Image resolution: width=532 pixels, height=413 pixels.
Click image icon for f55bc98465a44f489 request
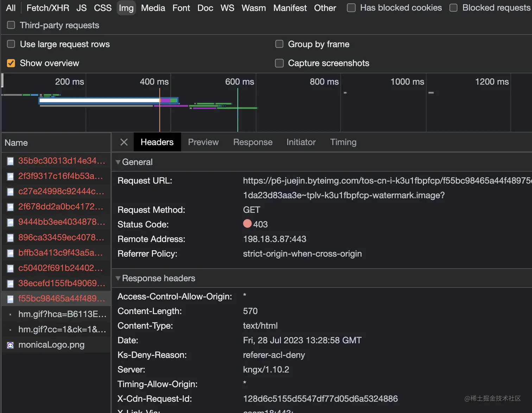point(11,299)
